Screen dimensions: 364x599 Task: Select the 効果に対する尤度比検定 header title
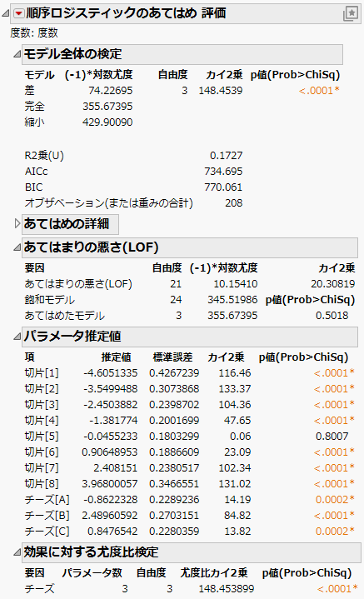click(91, 552)
